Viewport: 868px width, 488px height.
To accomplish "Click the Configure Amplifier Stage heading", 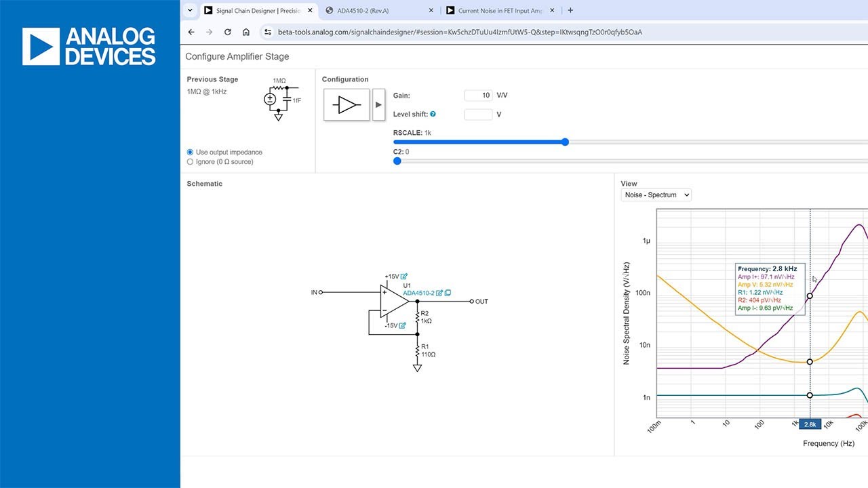I will coord(237,56).
